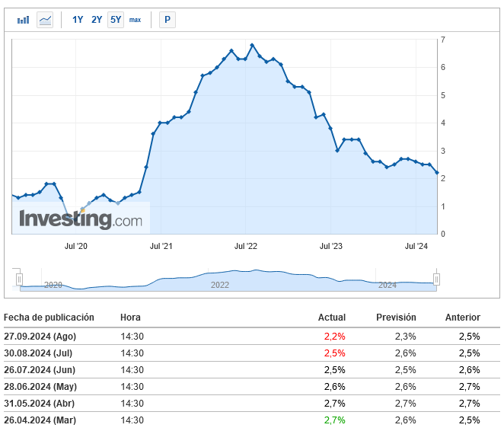Screen dimensions: 504x431
Task: Click the Jul '23 axis label
Action: pos(331,246)
